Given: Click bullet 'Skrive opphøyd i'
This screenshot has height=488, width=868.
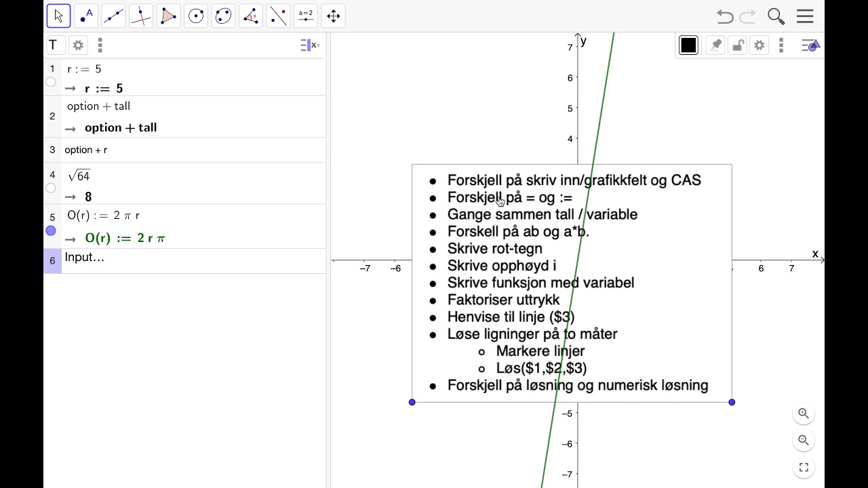Looking at the screenshot, I should pos(502,266).
